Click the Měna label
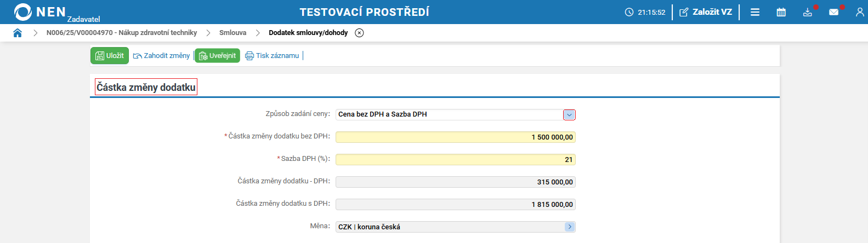868x243 pixels. (x=320, y=225)
